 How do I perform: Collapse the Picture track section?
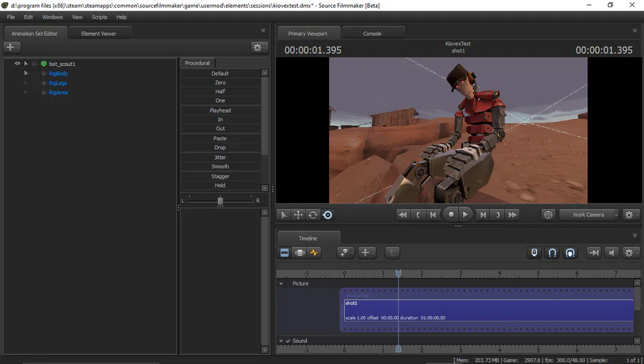(281, 283)
